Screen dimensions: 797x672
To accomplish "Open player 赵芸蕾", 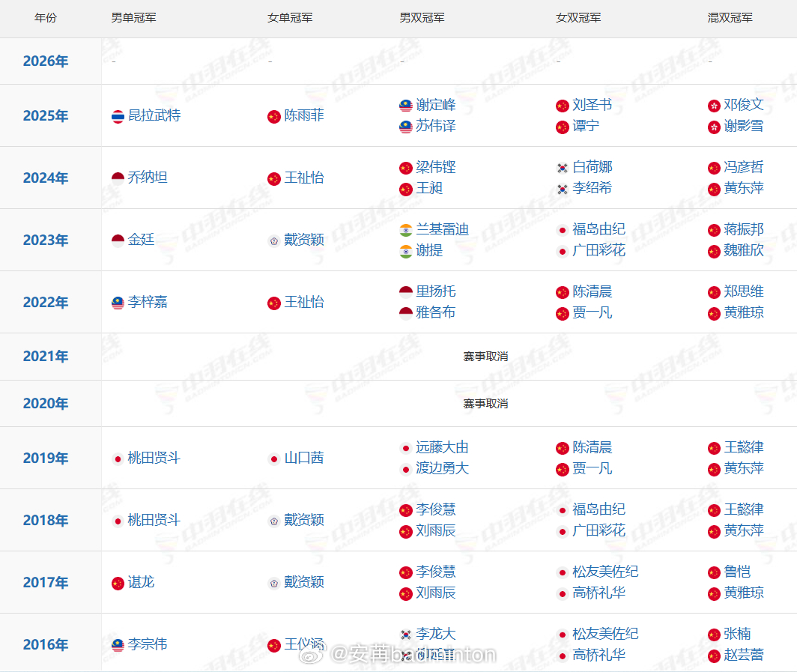I will coord(744,656).
